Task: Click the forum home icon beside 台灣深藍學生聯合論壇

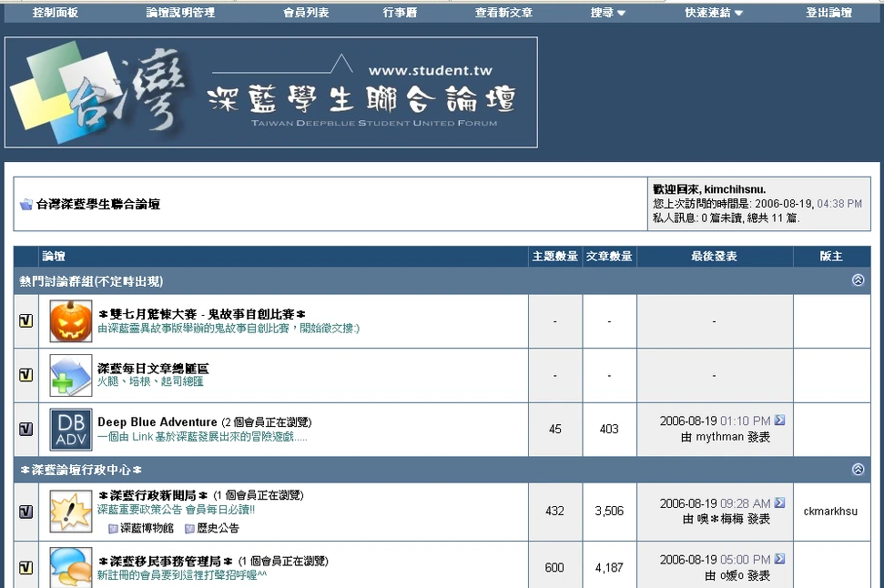Action: coord(26,205)
